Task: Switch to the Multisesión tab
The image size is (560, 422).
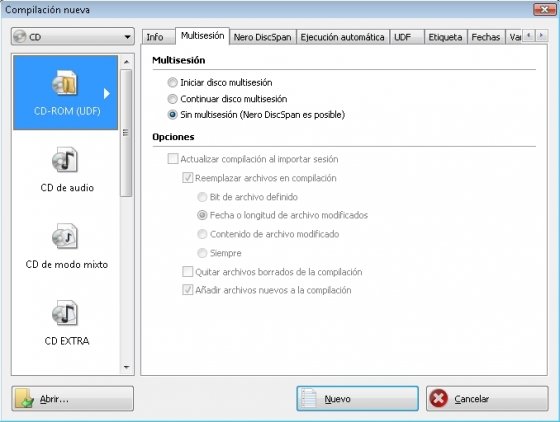Action: pyautogui.click(x=202, y=36)
